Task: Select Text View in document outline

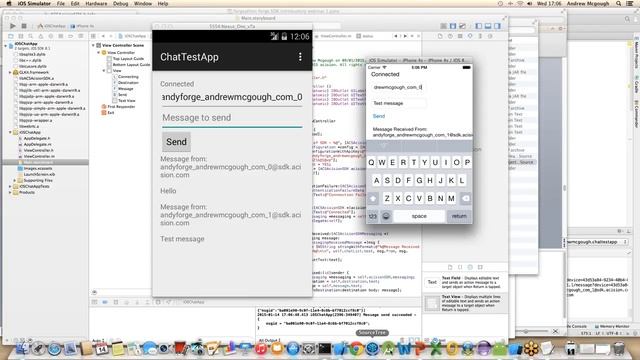Action: pyautogui.click(x=127, y=100)
